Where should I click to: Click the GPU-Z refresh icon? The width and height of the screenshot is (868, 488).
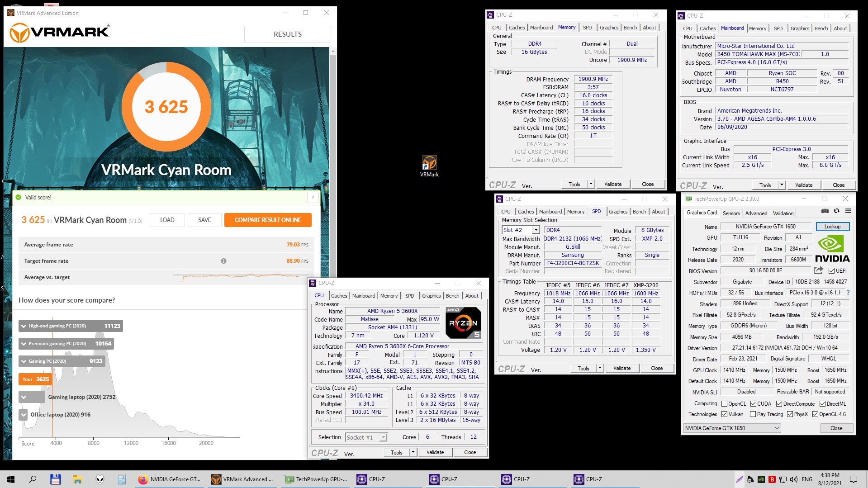836,211
